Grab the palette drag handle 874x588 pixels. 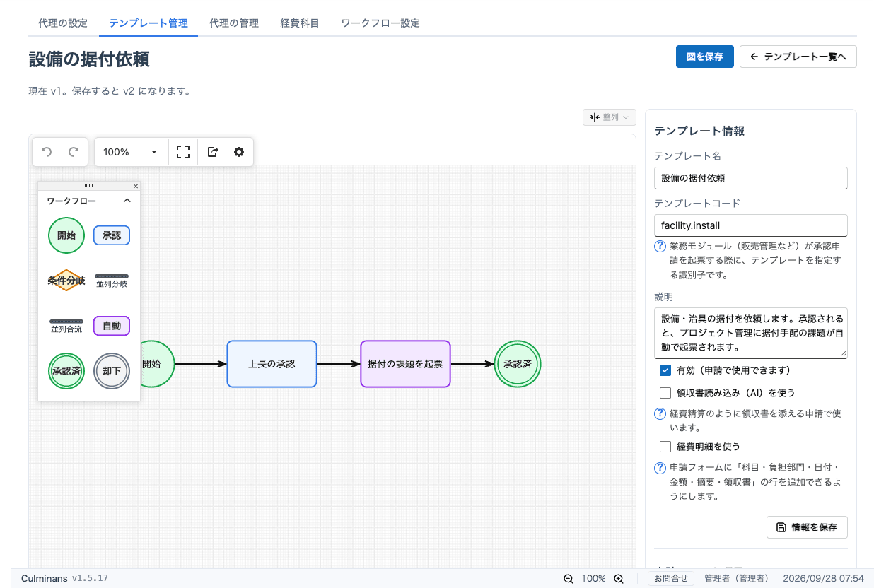click(88, 186)
